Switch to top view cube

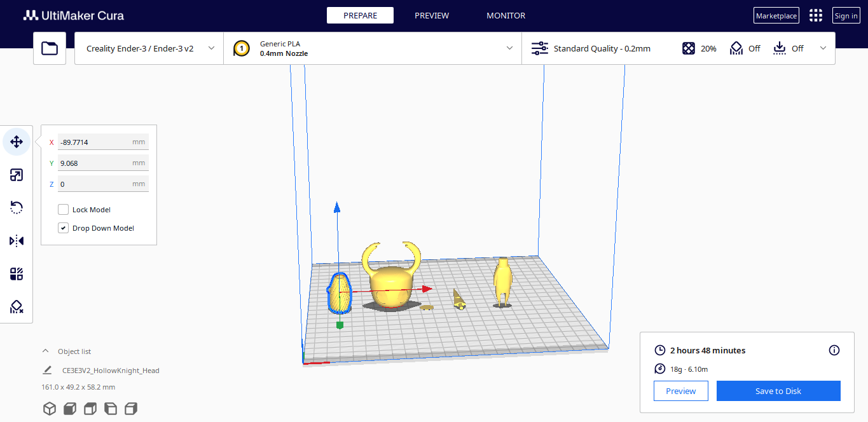pyautogui.click(x=90, y=409)
